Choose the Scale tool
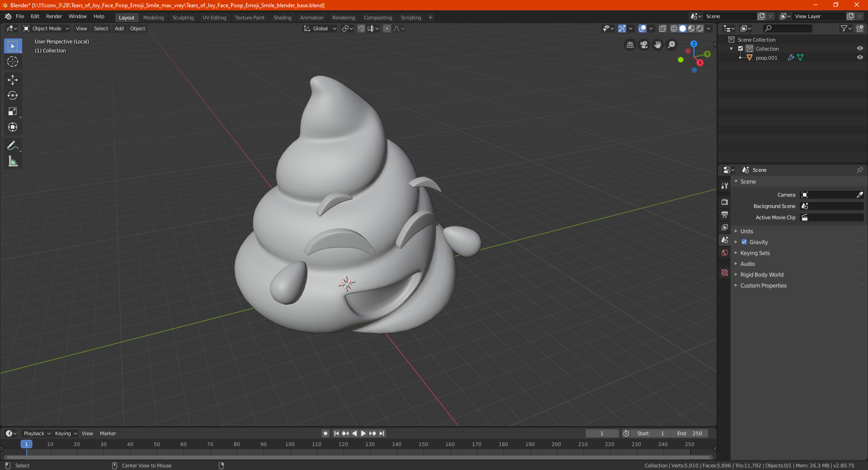This screenshot has height=470, width=868. click(x=13, y=112)
